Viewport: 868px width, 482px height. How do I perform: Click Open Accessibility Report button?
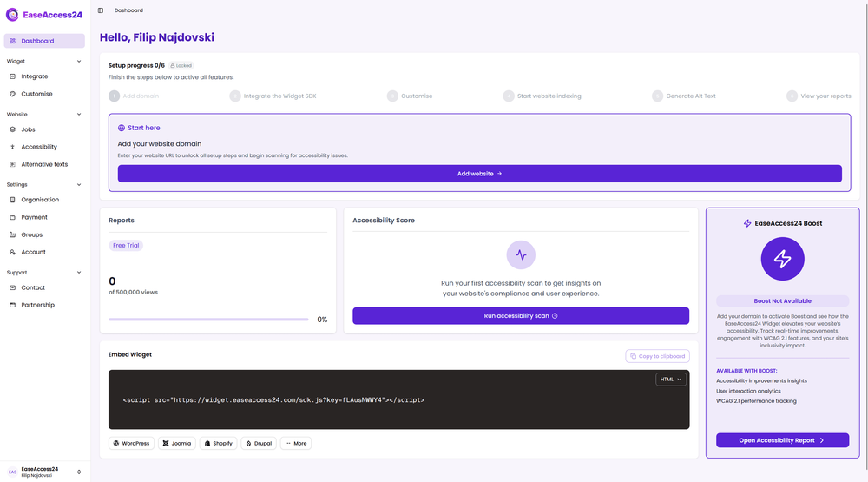782,440
